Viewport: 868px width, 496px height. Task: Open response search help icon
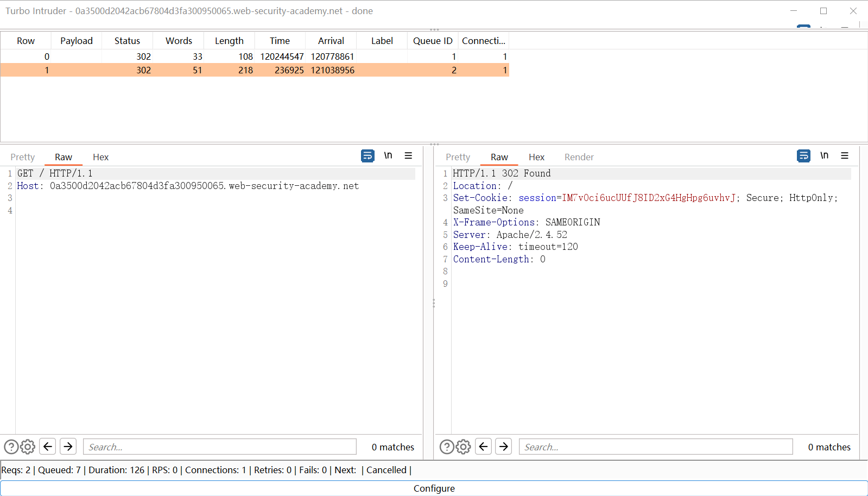pos(446,447)
